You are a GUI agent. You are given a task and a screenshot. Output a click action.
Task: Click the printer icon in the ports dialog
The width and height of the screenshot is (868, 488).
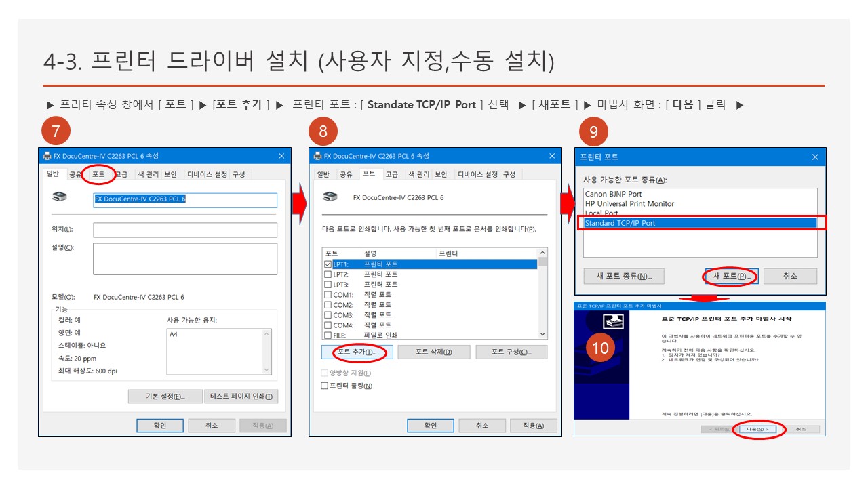330,197
